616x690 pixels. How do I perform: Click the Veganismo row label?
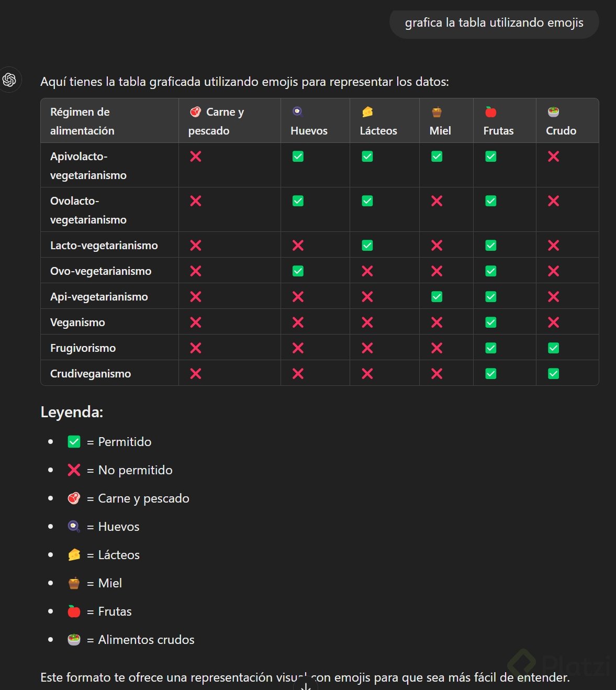[77, 322]
